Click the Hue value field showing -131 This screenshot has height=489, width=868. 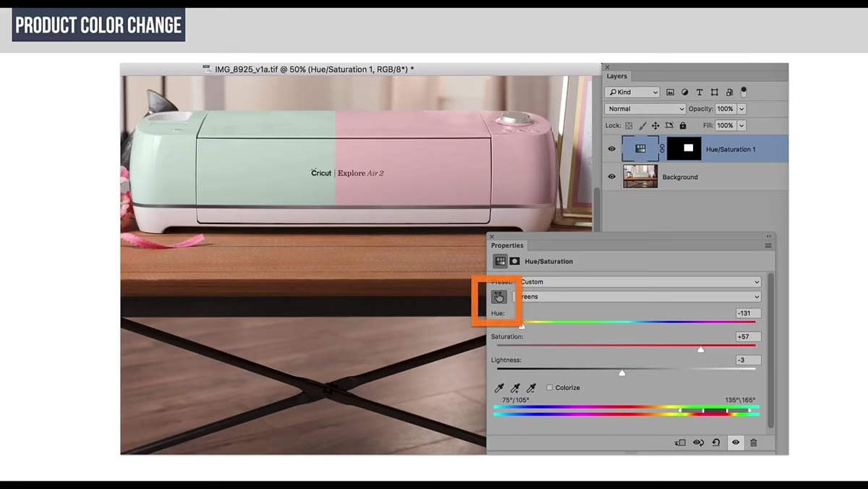point(748,313)
